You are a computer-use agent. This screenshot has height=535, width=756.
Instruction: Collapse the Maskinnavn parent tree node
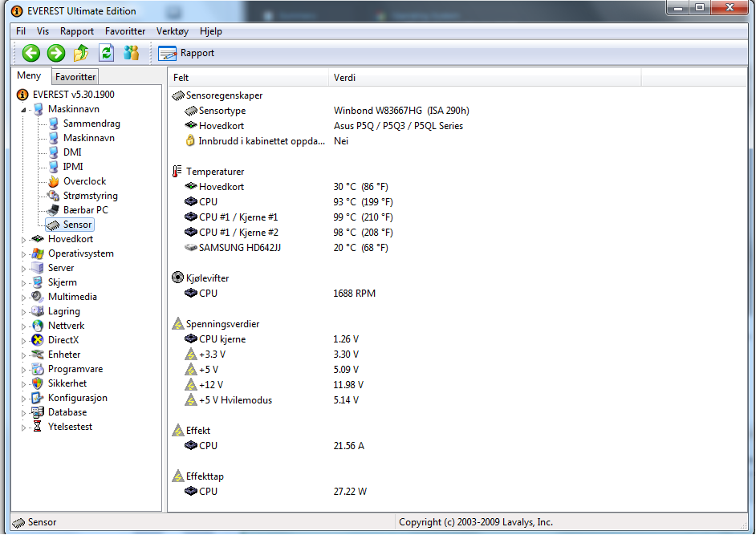point(23,109)
